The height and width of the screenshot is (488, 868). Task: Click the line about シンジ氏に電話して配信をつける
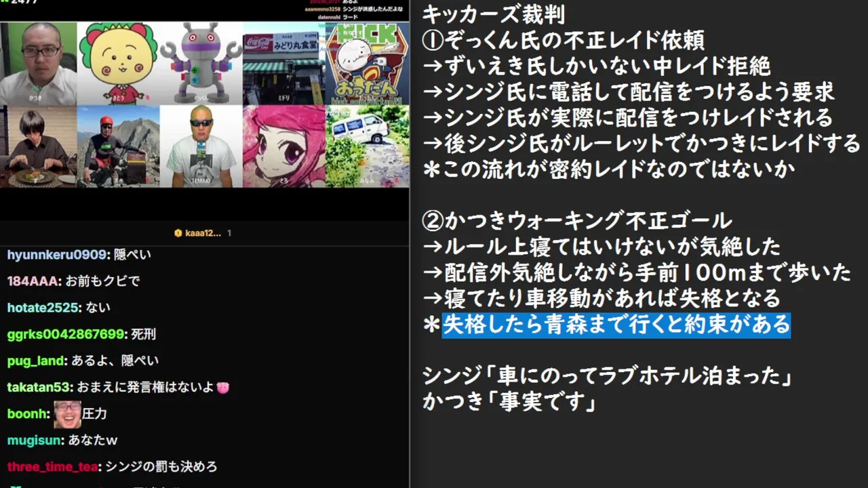(x=628, y=92)
